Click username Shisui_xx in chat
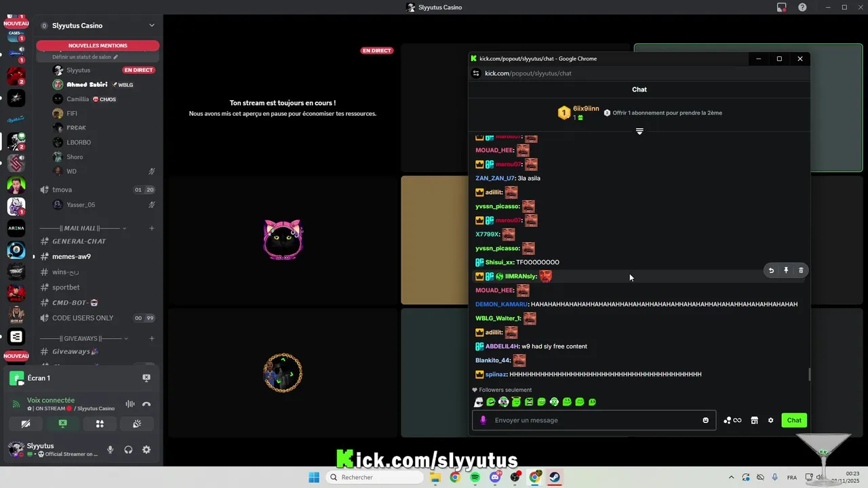 500,262
